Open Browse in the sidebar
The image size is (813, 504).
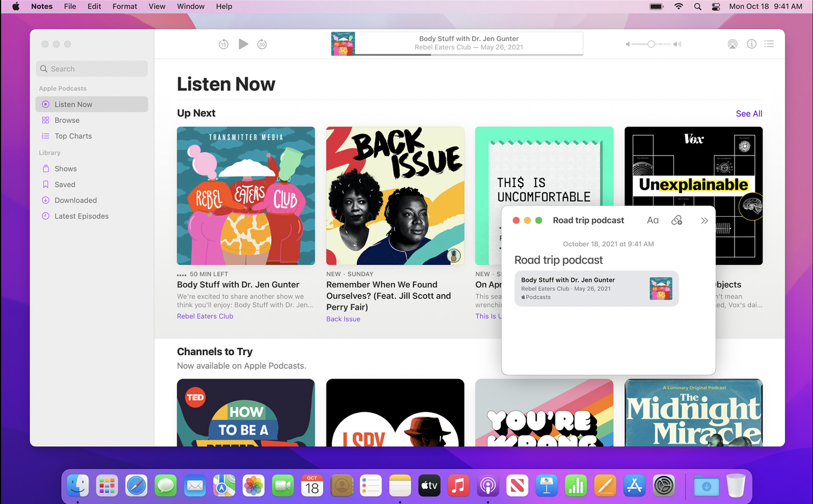[92, 120]
